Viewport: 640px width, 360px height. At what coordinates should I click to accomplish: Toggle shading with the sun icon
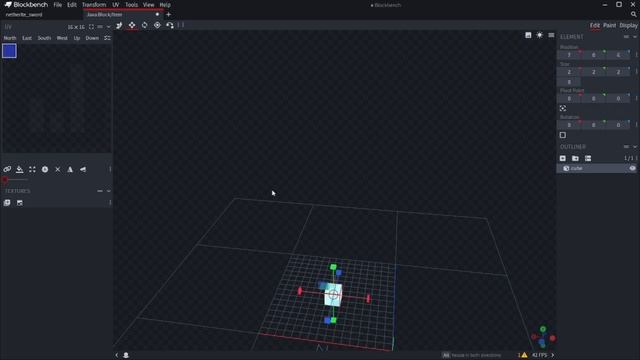[540, 35]
